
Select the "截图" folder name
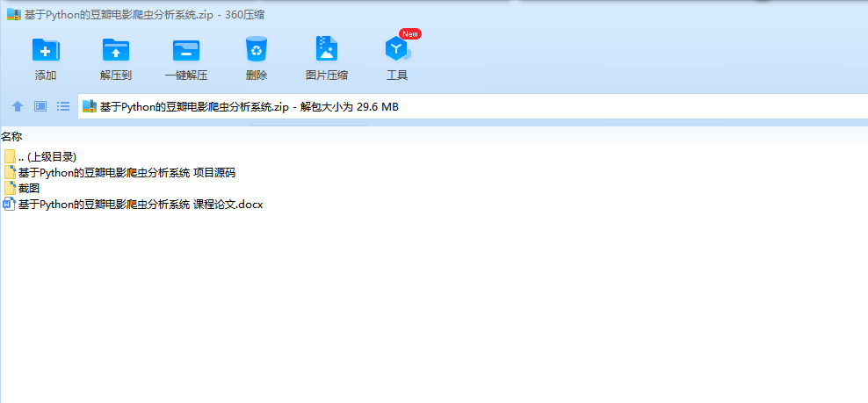[x=29, y=188]
